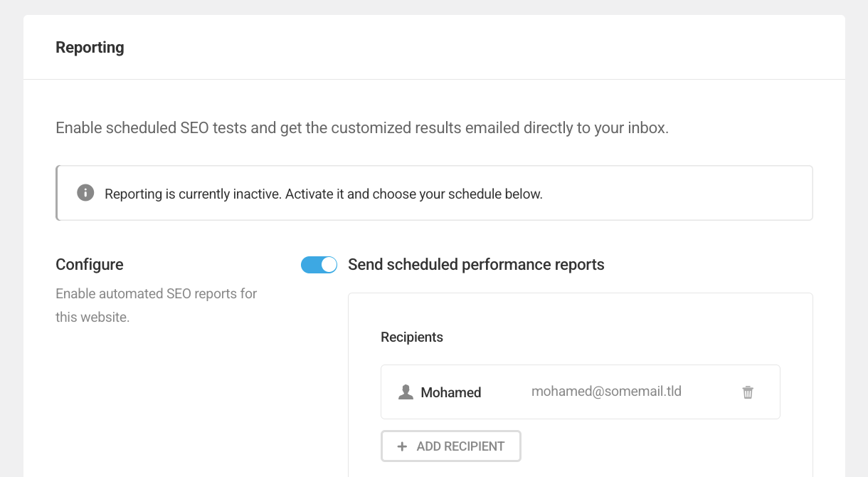The height and width of the screenshot is (477, 868).
Task: Click the Configure section heading
Action: pyautogui.click(x=89, y=264)
